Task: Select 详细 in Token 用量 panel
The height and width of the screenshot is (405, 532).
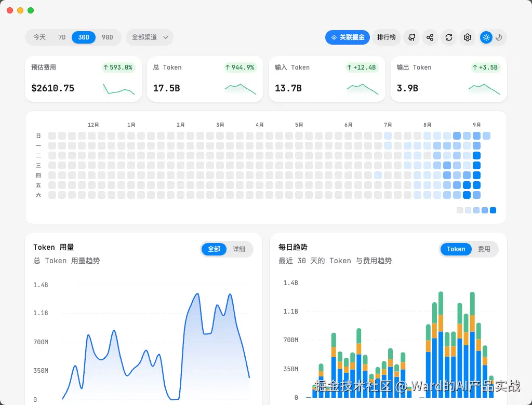Action: (239, 249)
